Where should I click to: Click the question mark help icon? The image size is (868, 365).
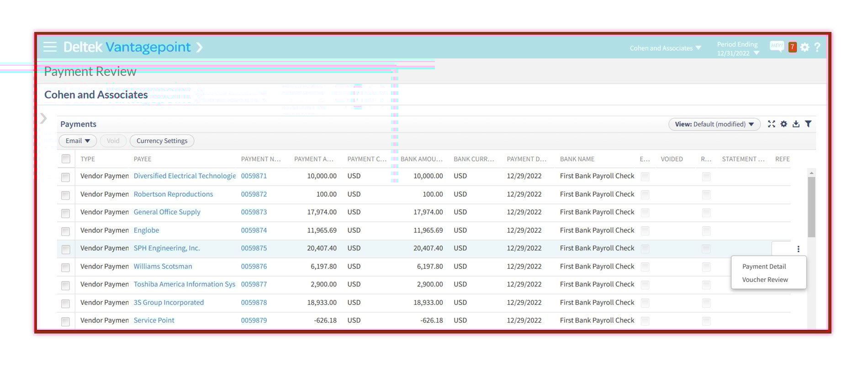[x=817, y=47]
